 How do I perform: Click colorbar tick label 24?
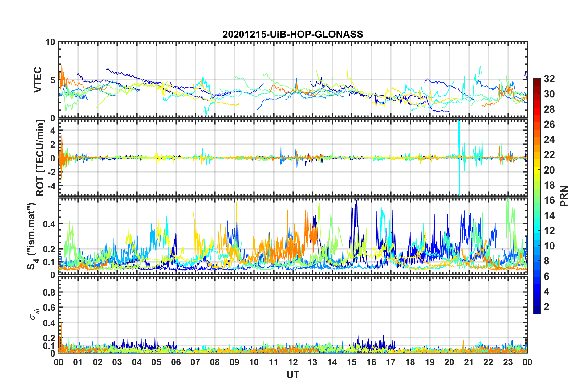point(549,140)
